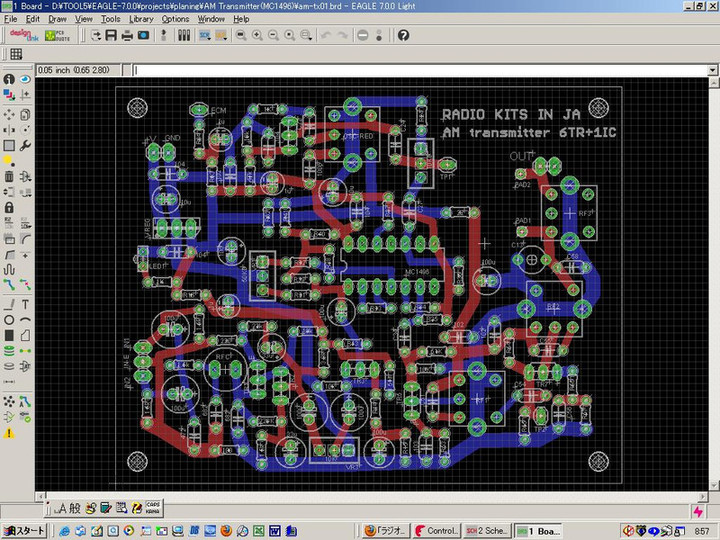Click the Zoom in magnifier icon
This screenshot has width=720, height=540.
[x=257, y=35]
